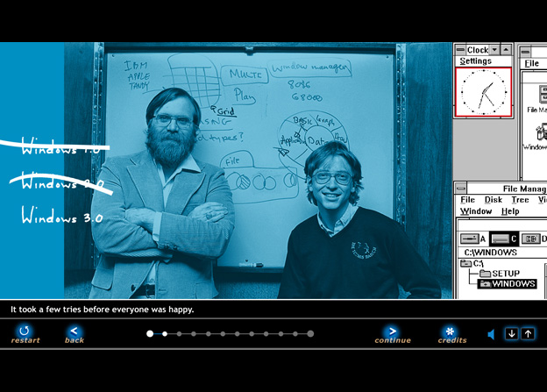Select the SETUP folder in tree
The image size is (547, 392).
pyautogui.click(x=500, y=274)
